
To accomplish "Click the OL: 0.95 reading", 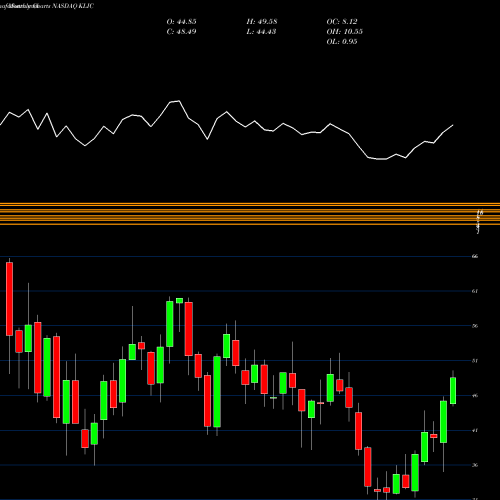I will tap(342, 42).
